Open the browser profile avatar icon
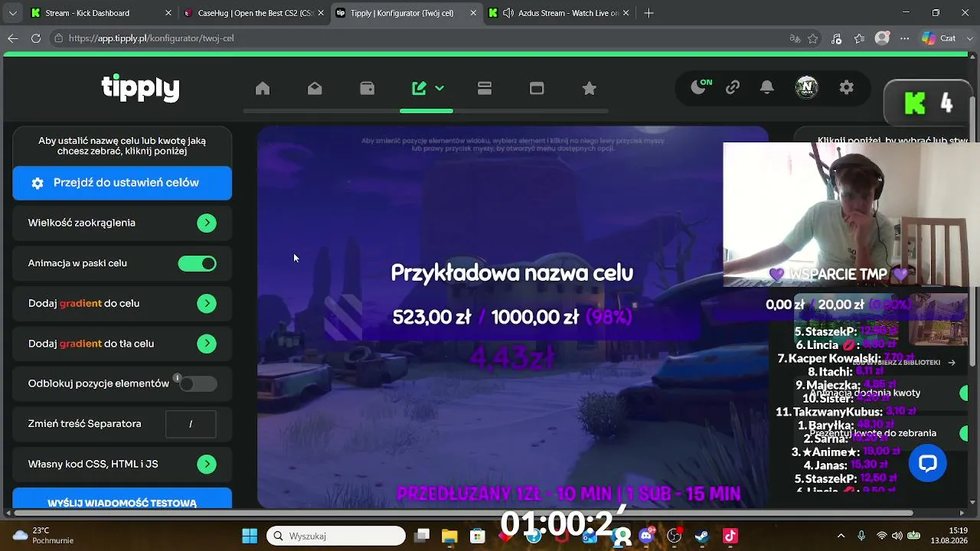 [x=882, y=38]
